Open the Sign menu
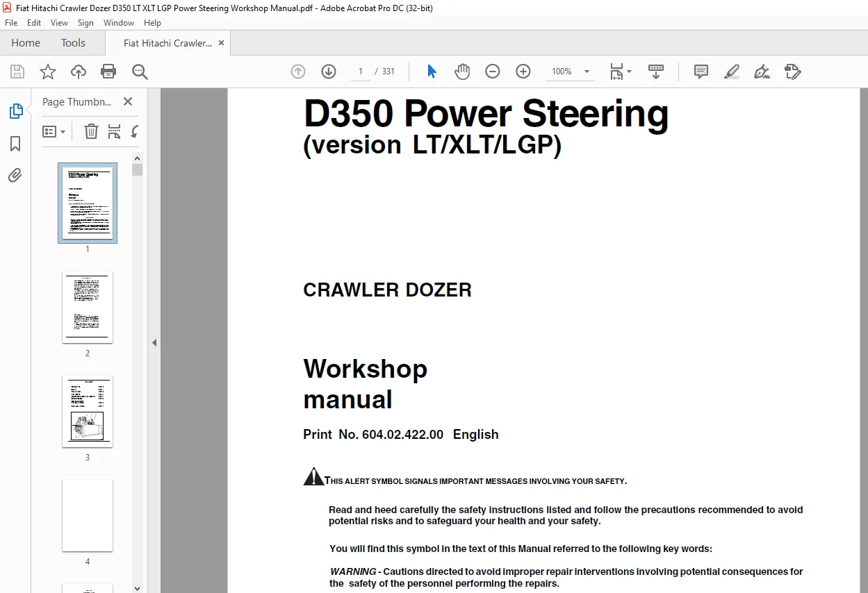This screenshot has height=593, width=868. coord(85,23)
